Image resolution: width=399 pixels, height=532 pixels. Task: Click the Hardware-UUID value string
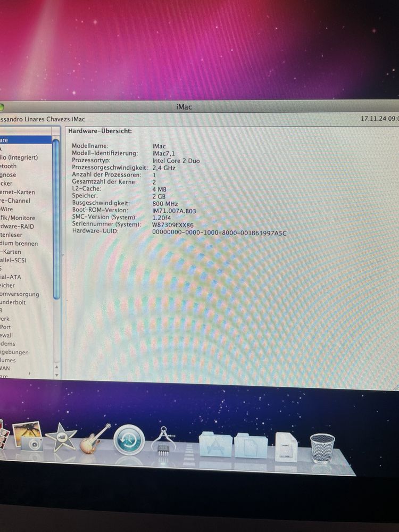tap(219, 233)
